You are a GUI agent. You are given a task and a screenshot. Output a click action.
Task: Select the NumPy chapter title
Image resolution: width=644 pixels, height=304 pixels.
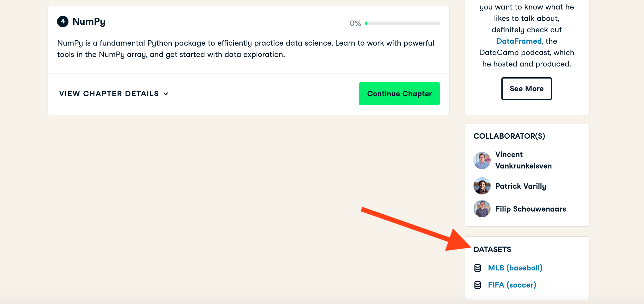[89, 22]
